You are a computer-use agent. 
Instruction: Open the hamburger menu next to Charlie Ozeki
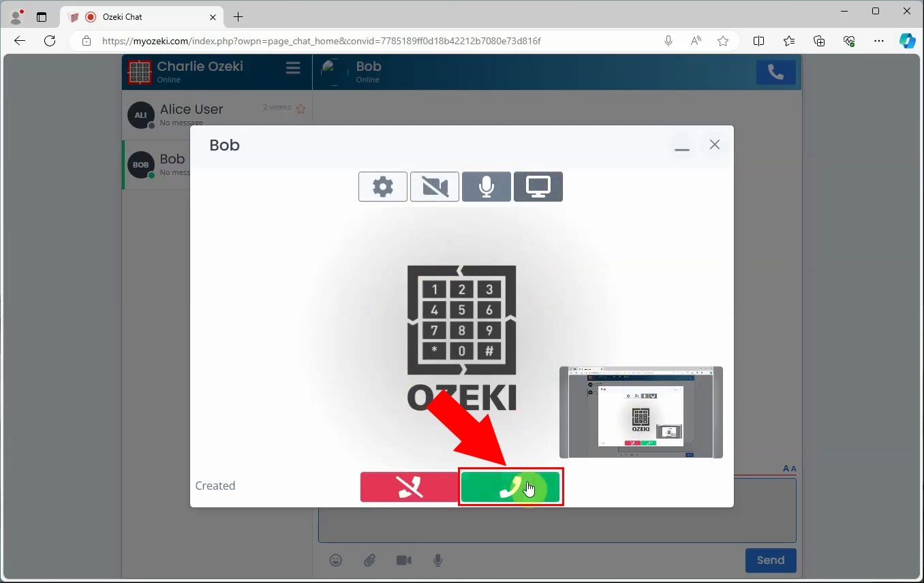(x=293, y=68)
